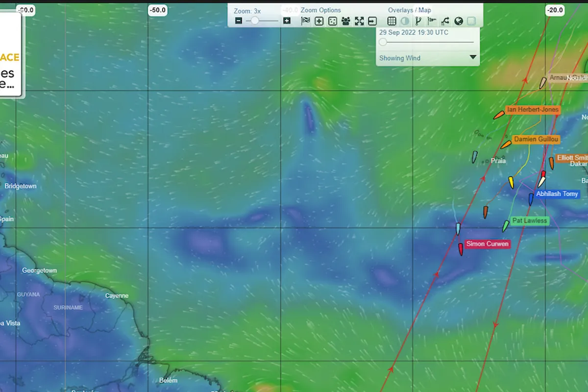The image size is (588, 392).
Task: Click the timeline slider handle under the date
Action: point(383,42)
